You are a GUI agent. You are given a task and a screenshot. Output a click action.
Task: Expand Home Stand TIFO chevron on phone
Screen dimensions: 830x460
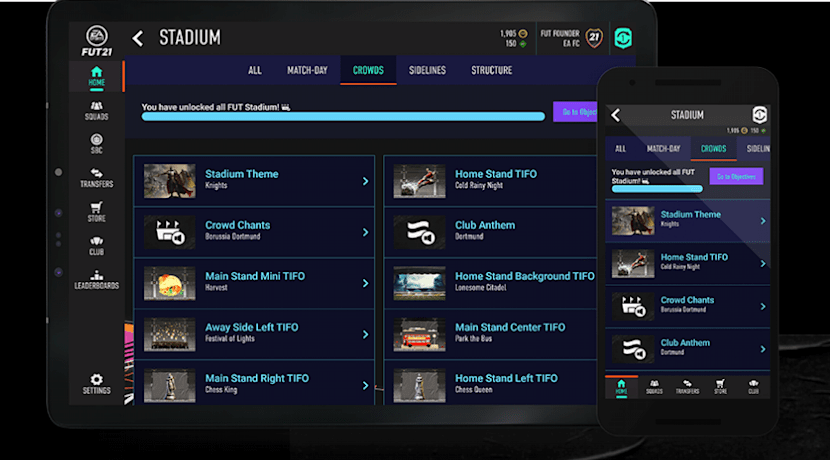tap(763, 264)
